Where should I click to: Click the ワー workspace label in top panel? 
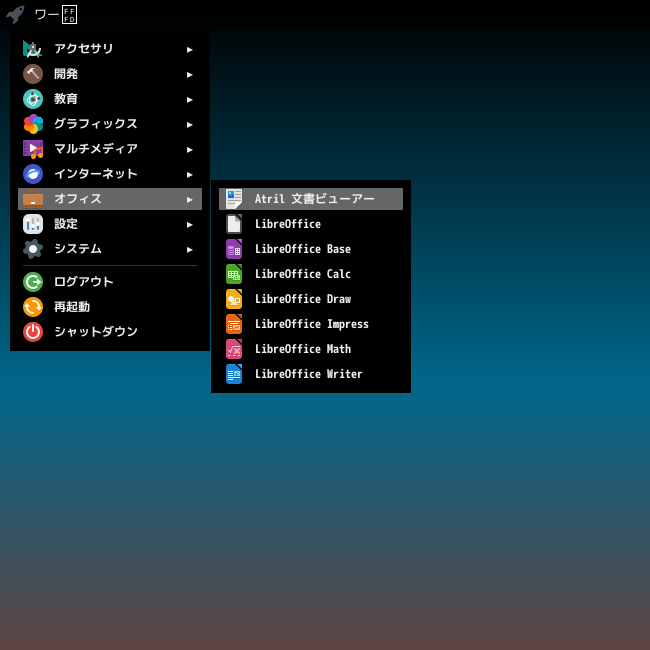56,15
